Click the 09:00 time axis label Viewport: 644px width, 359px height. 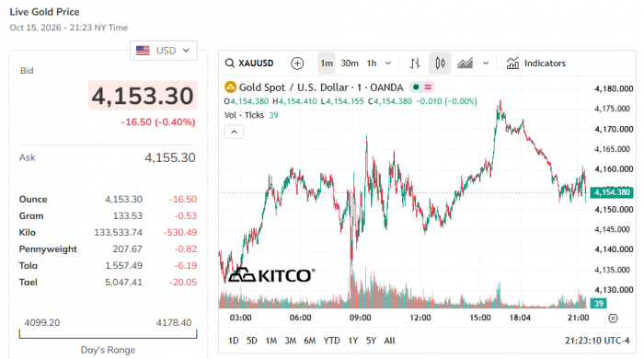(361, 318)
